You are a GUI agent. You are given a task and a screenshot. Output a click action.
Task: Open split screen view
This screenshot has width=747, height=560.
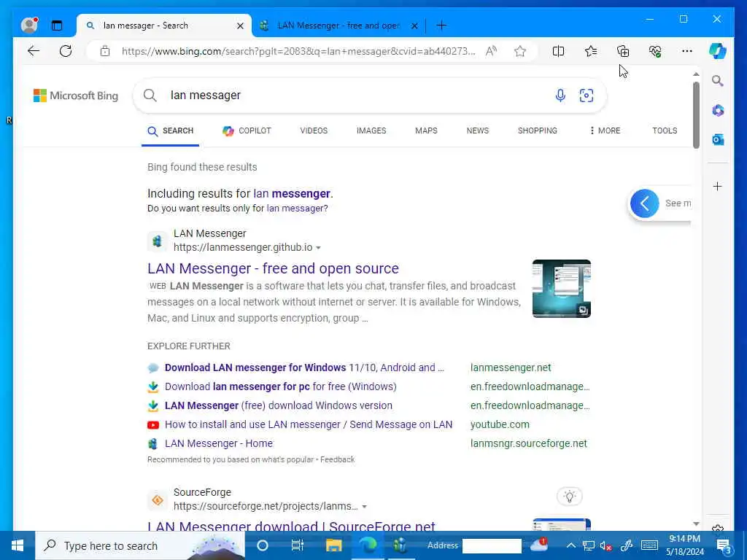tap(558, 51)
